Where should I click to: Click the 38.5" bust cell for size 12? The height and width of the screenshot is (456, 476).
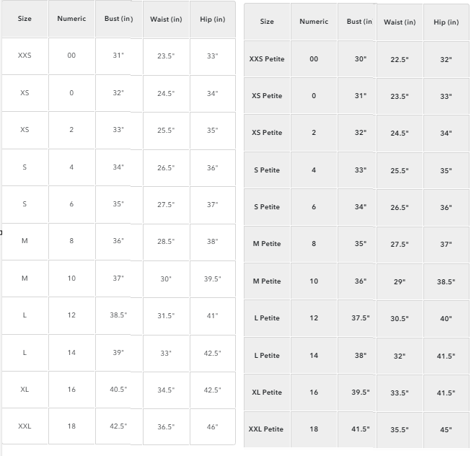click(118, 316)
